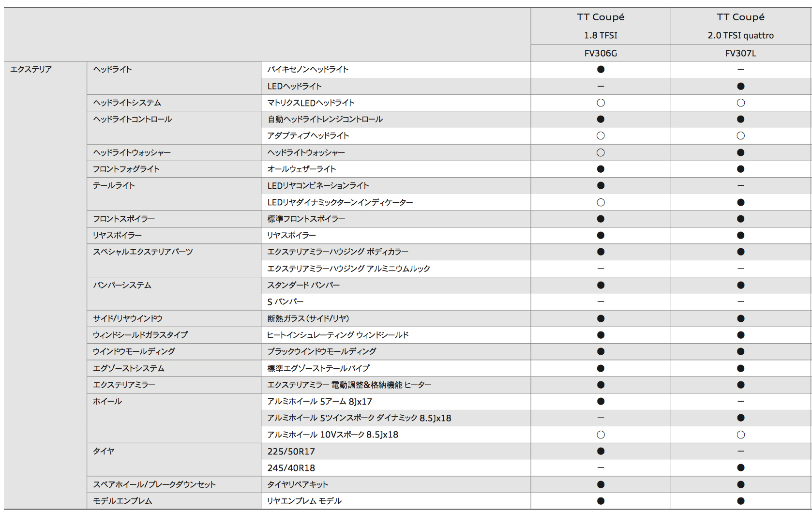Click the スペシャルエクステリアパーツ row label

click(x=143, y=252)
